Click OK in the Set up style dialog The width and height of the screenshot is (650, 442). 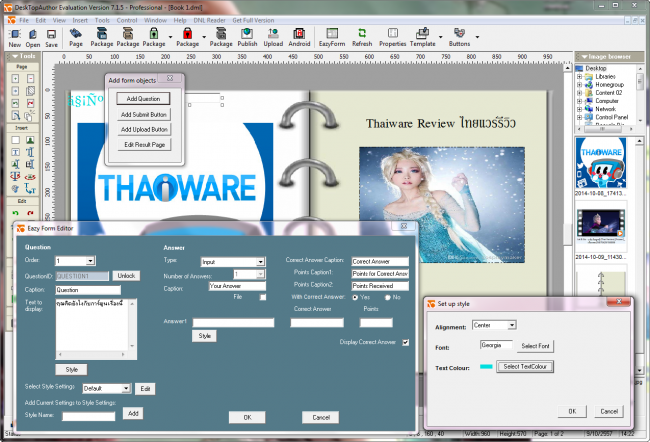572,411
